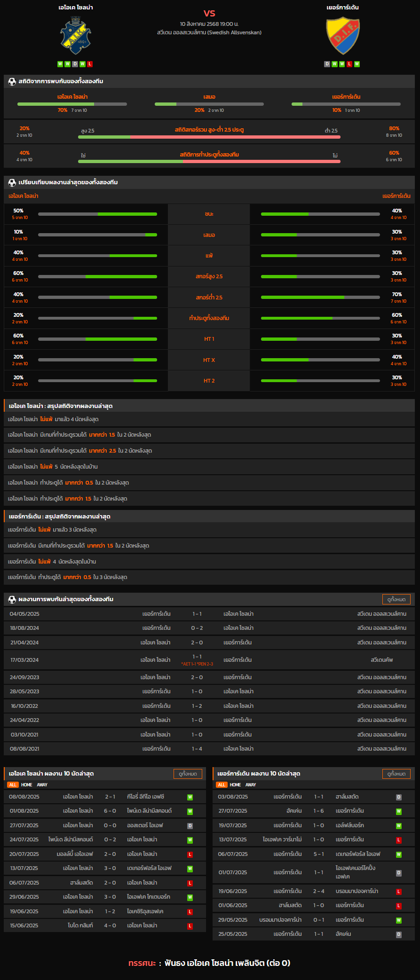The height and width of the screenshot is (980, 420).
Task: Click the W badge on AIK 29/06/2025 row
Action: [x=190, y=897]
